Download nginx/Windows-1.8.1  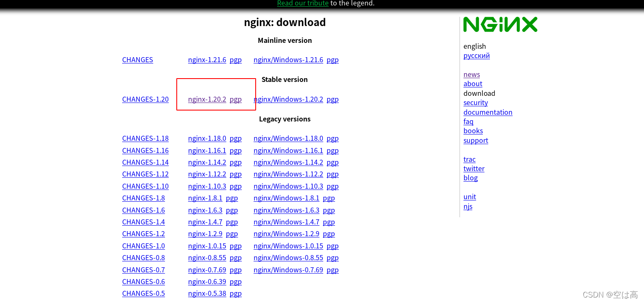click(286, 198)
